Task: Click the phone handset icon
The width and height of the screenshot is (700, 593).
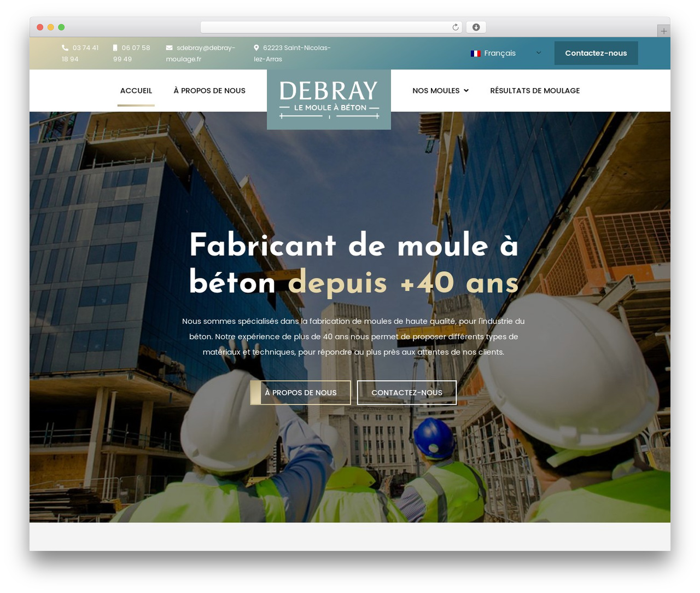Action: pos(65,48)
